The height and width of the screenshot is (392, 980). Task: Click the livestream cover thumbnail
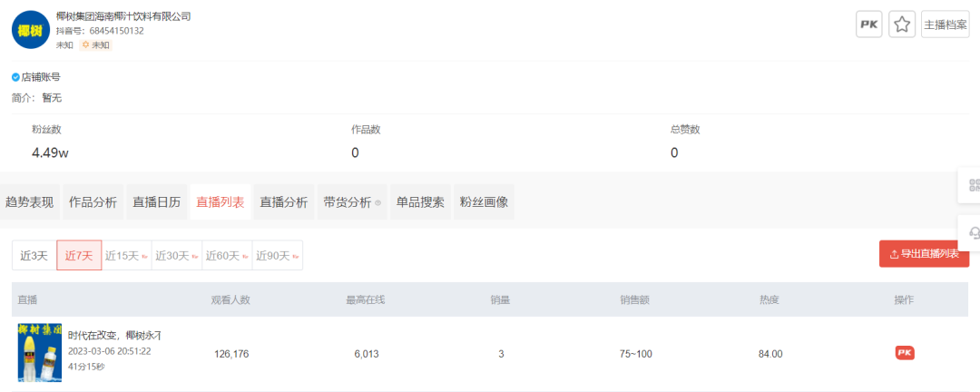click(40, 352)
